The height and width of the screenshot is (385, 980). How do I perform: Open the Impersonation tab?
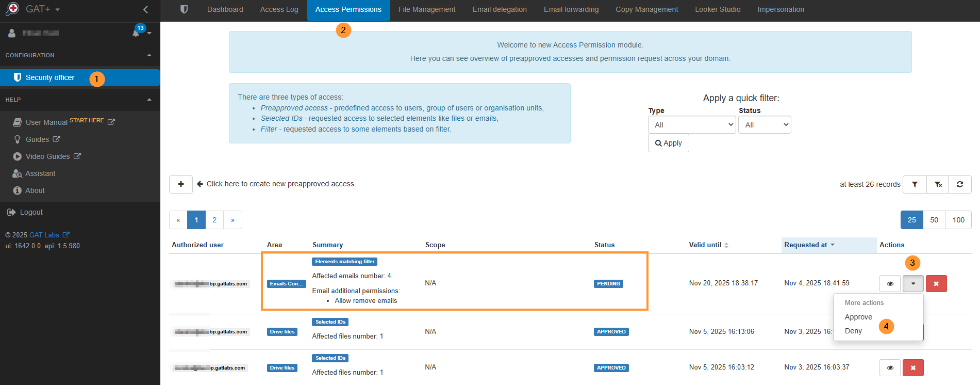781,9
